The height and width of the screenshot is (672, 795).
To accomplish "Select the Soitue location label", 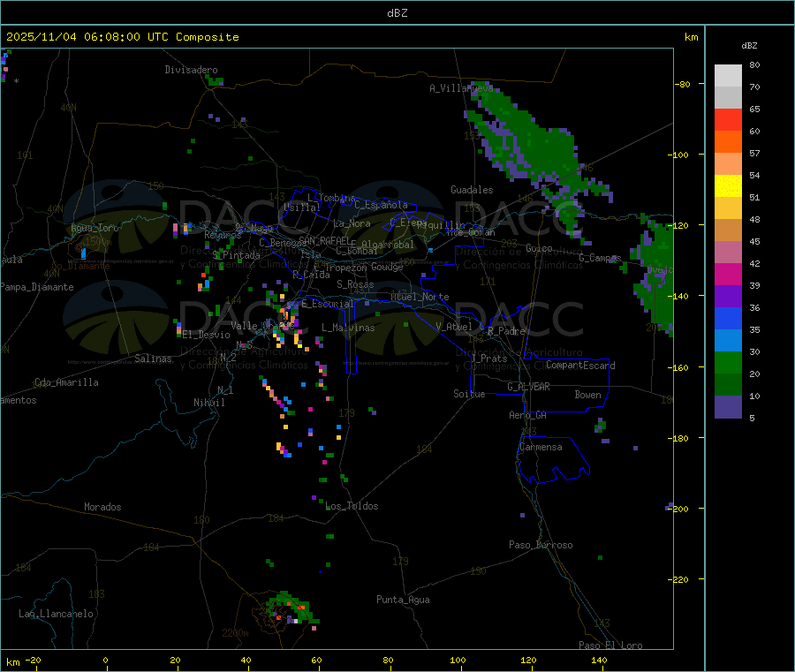I will coord(469,393).
